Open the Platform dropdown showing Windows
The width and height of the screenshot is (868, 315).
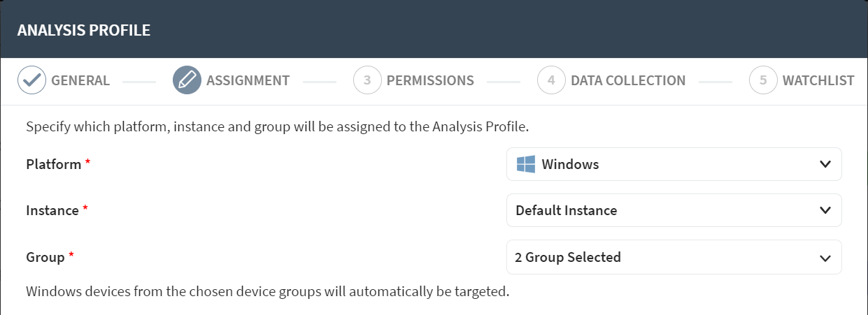(x=674, y=165)
